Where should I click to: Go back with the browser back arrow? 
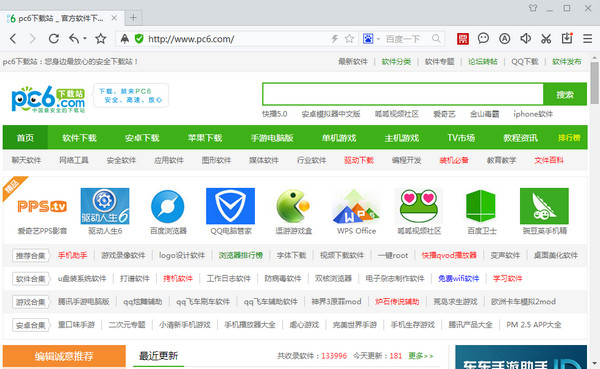tap(13, 39)
